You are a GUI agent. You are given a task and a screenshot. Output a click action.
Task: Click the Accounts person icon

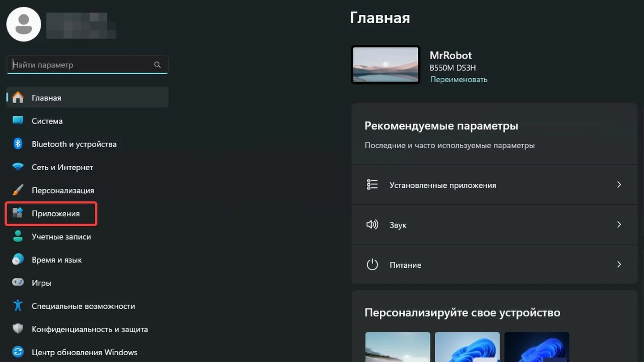(18, 236)
